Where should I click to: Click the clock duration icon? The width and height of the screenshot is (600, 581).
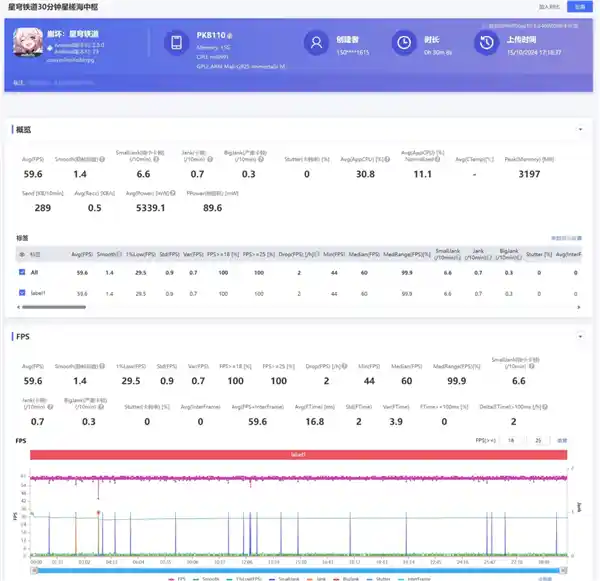pyautogui.click(x=404, y=42)
